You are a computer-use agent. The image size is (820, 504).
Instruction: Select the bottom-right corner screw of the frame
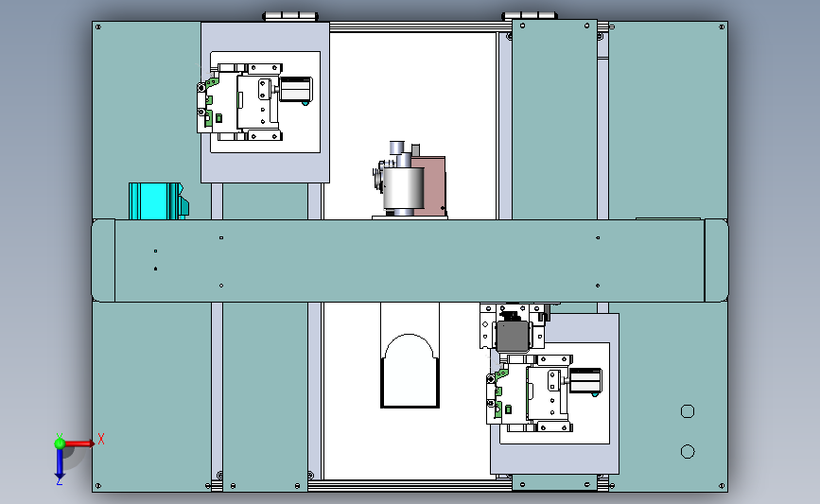[x=722, y=486]
